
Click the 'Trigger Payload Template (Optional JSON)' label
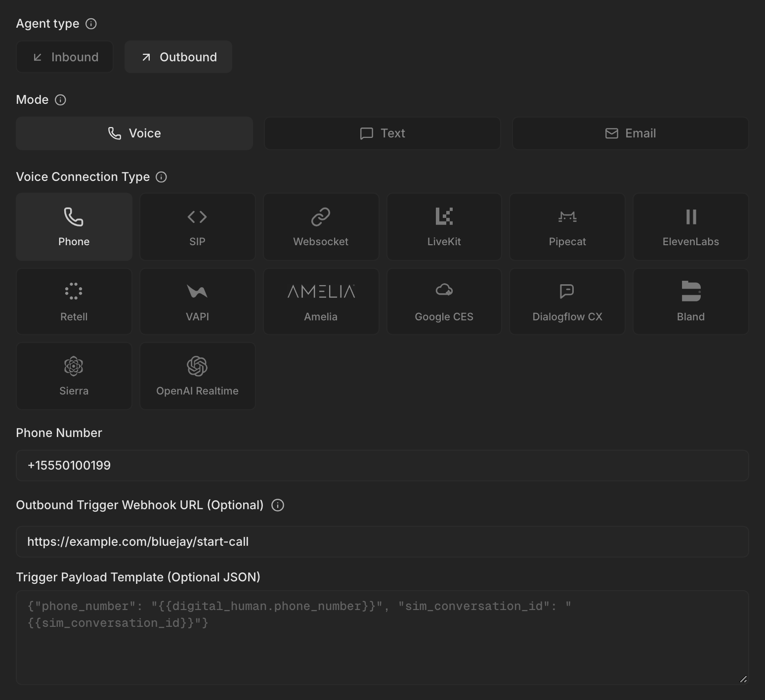(x=138, y=577)
